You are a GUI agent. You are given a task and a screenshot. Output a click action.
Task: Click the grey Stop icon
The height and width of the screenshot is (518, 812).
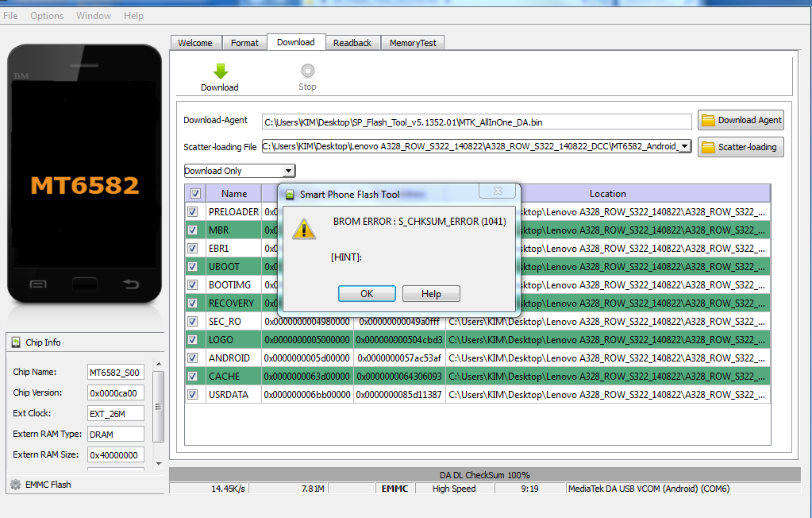point(307,71)
